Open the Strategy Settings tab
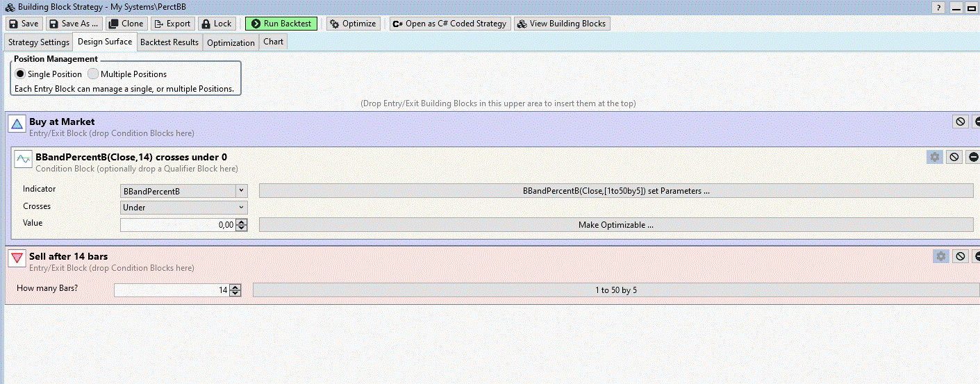Viewport: 980px width, 384px height. 39,42
